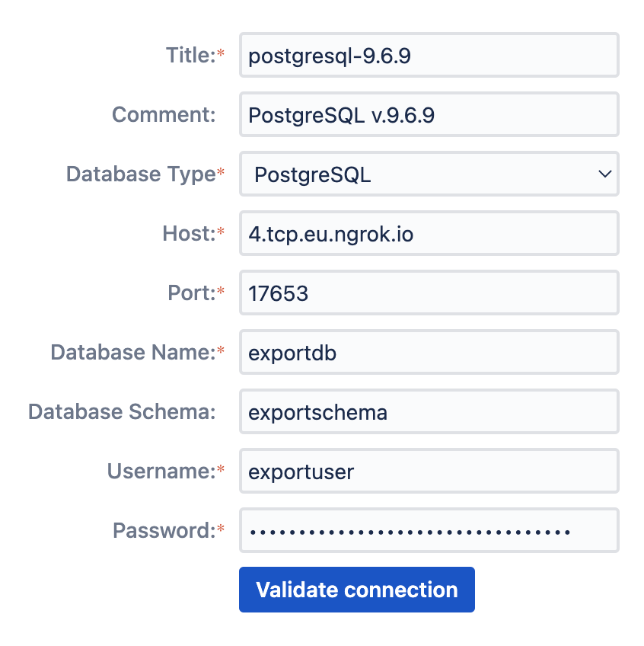Click the Title label text
The image size is (644, 646).
pos(191,55)
